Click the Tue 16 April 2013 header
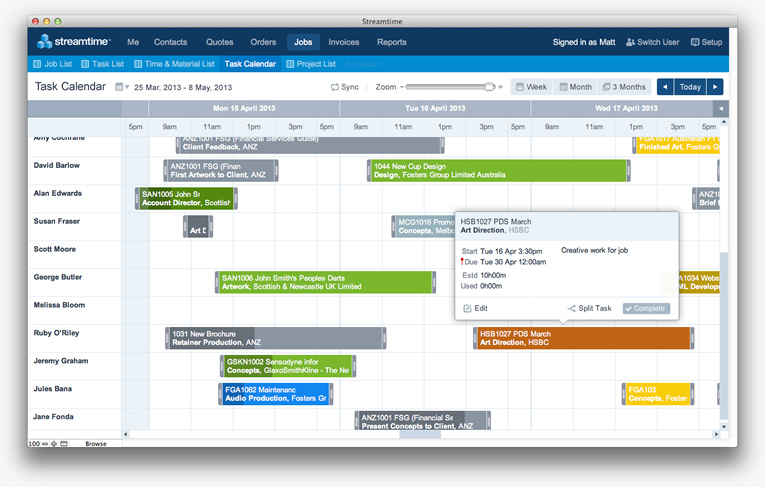The image size is (765, 487). pos(435,108)
